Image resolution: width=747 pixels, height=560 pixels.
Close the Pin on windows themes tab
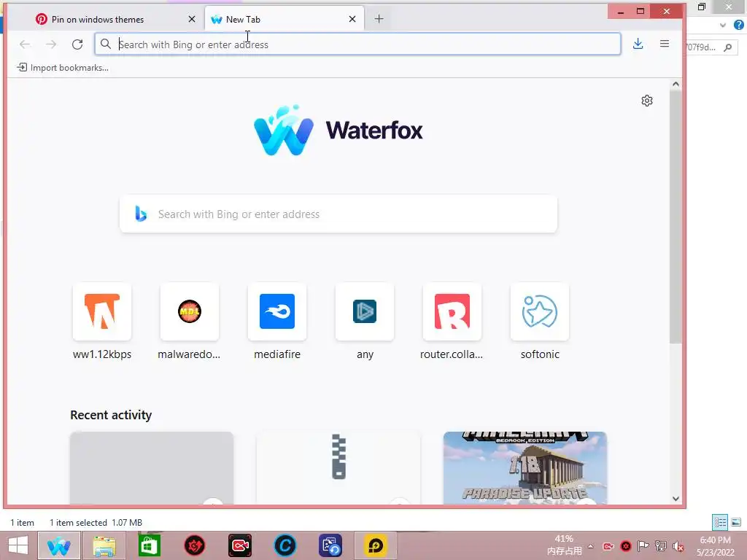point(192,19)
